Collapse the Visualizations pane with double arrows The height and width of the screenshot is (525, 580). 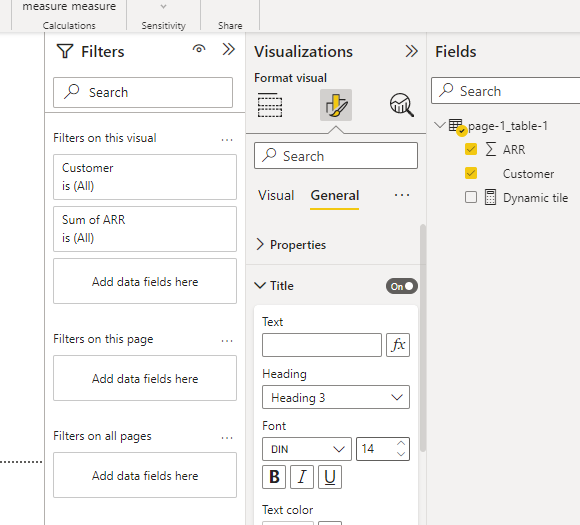point(411,51)
